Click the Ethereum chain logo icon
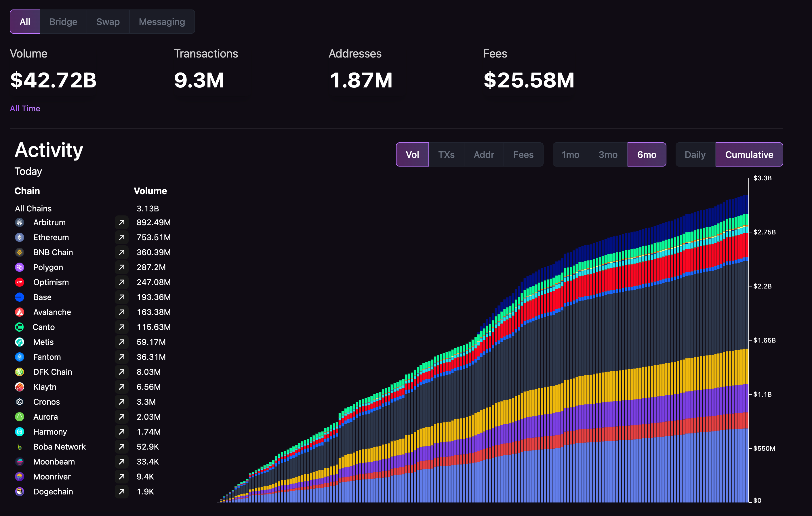812x516 pixels. [x=20, y=237]
